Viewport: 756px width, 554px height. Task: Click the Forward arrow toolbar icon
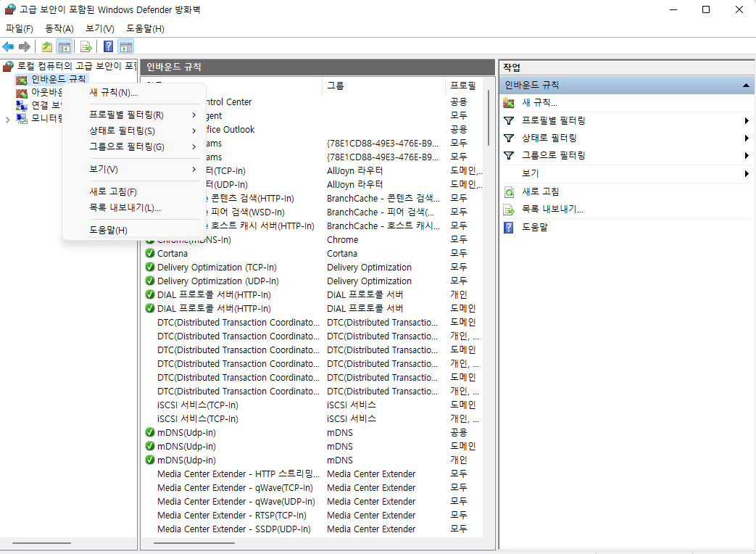click(x=25, y=46)
